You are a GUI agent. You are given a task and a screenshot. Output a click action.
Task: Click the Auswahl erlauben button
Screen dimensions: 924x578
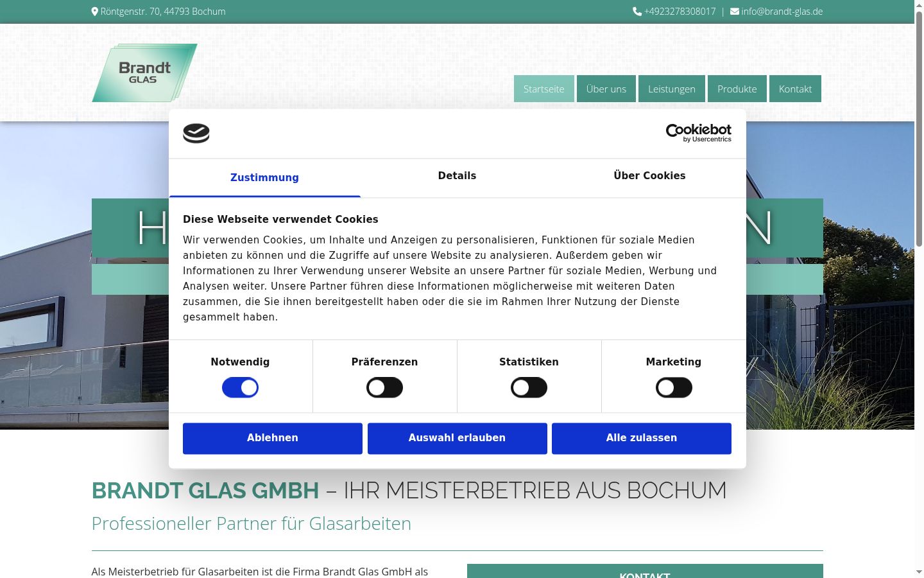click(458, 438)
